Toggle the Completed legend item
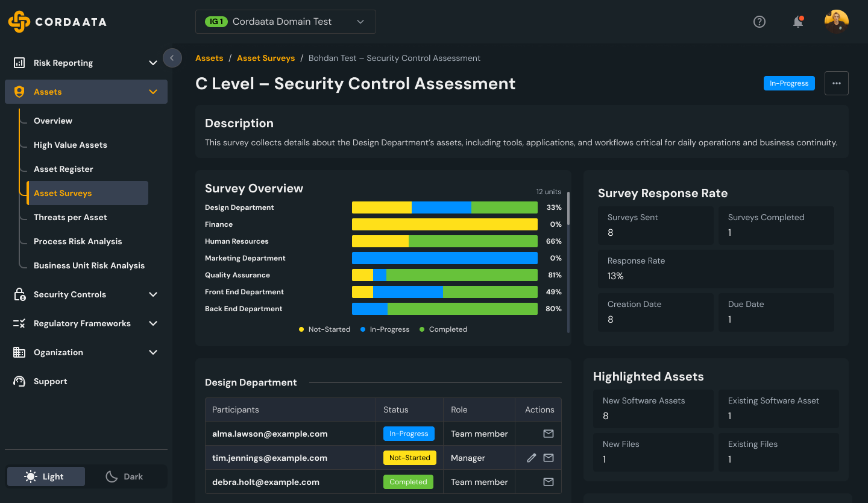868x503 pixels. click(x=443, y=329)
